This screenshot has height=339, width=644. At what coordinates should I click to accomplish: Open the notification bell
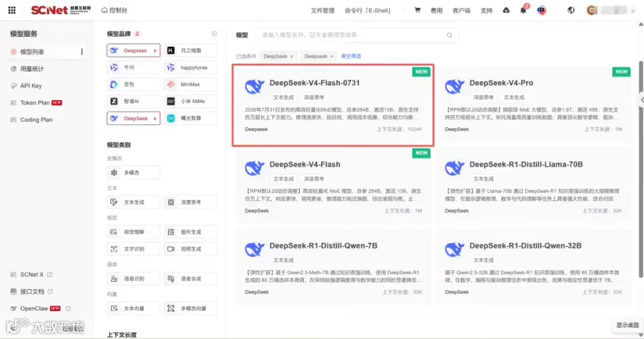[523, 10]
